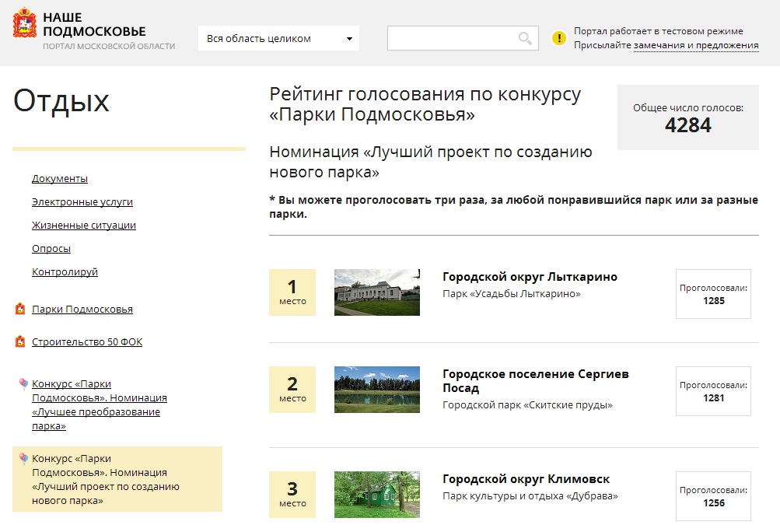Click the yellow exclamation warning icon
780x532 pixels.
pos(558,38)
